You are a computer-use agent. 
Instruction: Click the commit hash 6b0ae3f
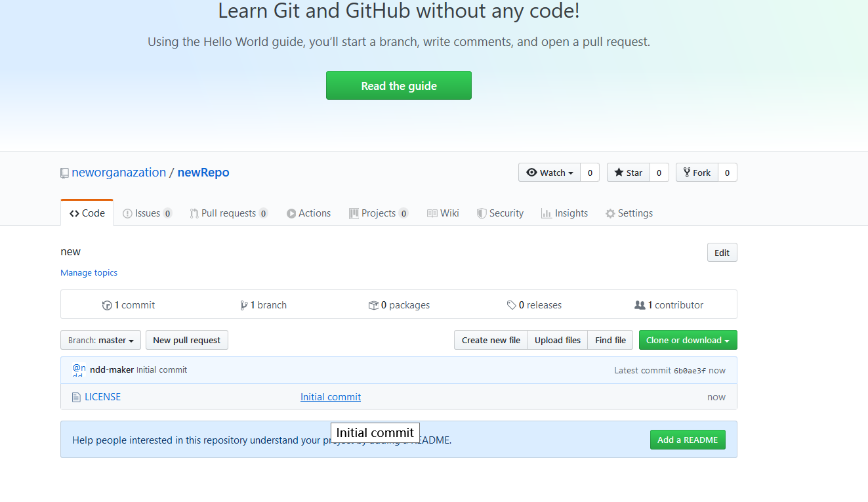[x=690, y=371]
